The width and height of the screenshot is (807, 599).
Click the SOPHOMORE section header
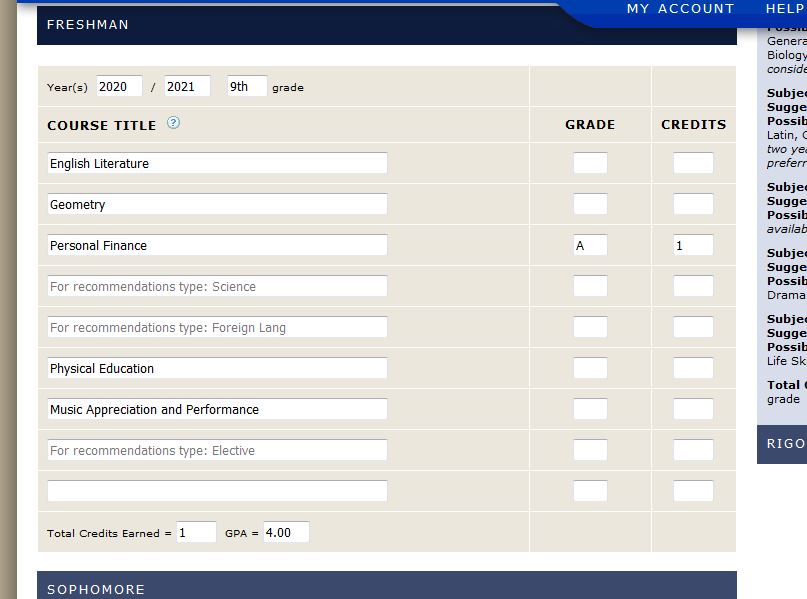click(x=96, y=589)
